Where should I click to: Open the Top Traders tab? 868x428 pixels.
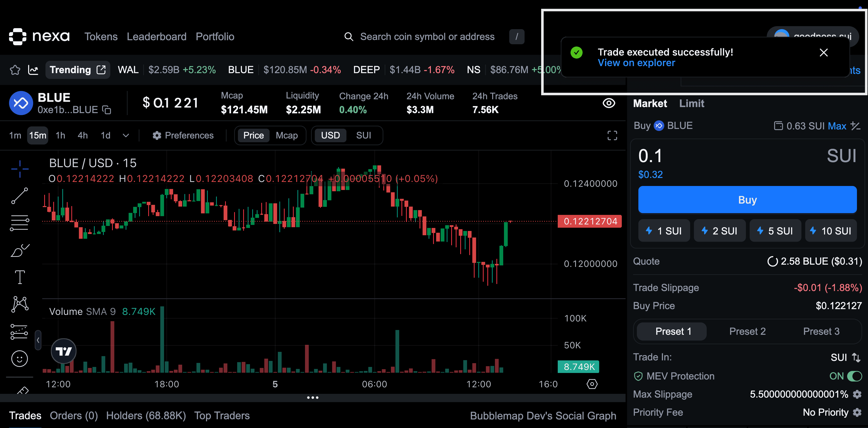222,415
